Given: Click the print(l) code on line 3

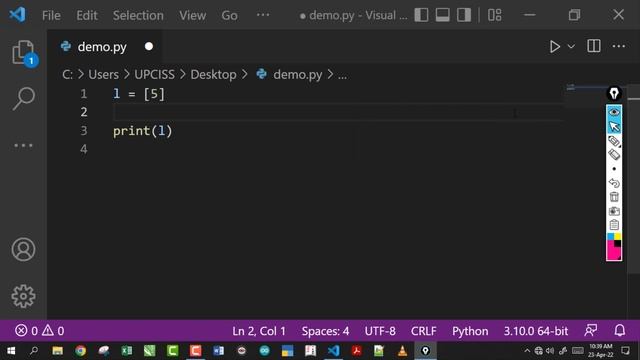Looking at the screenshot, I should pos(142,131).
